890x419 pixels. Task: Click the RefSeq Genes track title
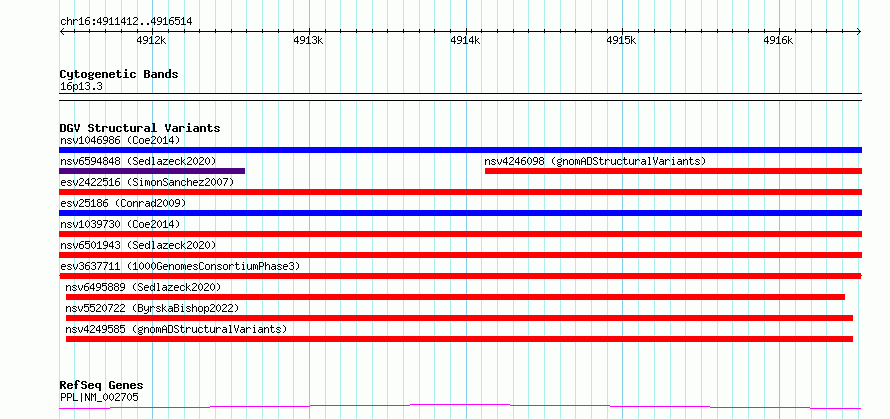(x=101, y=386)
